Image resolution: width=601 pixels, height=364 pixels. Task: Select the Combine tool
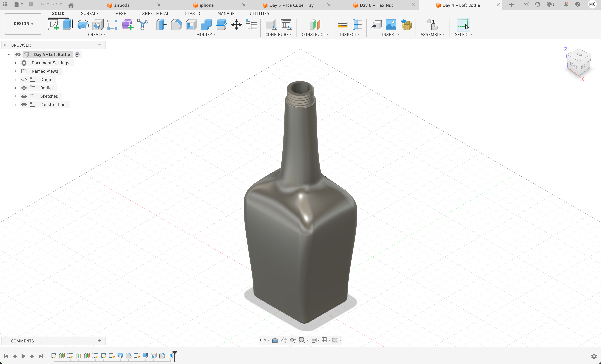[206, 25]
